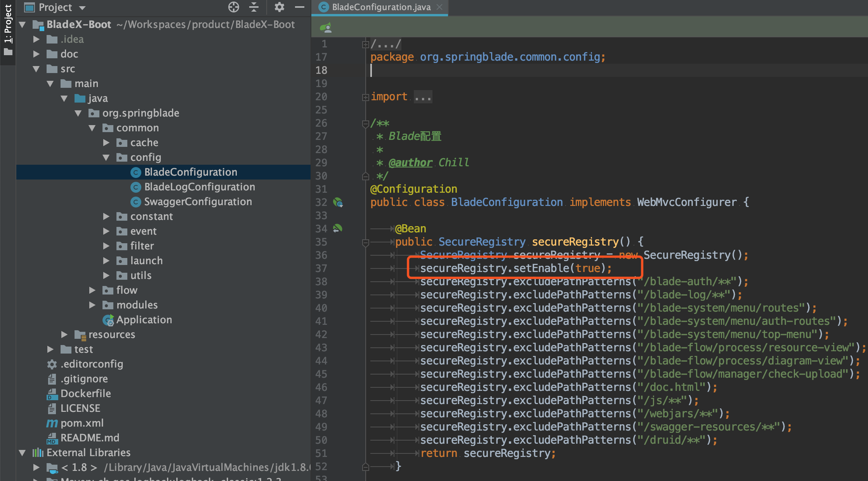Screen dimensions: 868x481
Task: Open the LICENSE file
Action: pyautogui.click(x=80, y=408)
